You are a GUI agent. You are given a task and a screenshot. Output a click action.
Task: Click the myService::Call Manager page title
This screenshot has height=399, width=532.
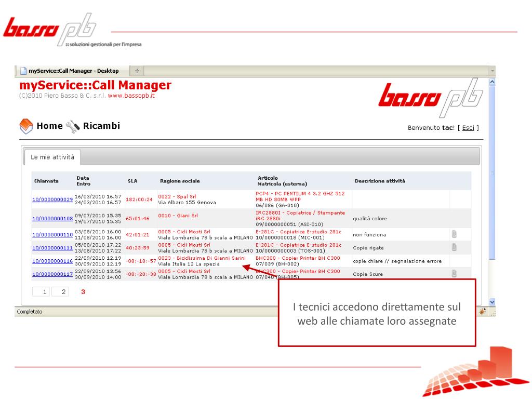tap(96, 85)
